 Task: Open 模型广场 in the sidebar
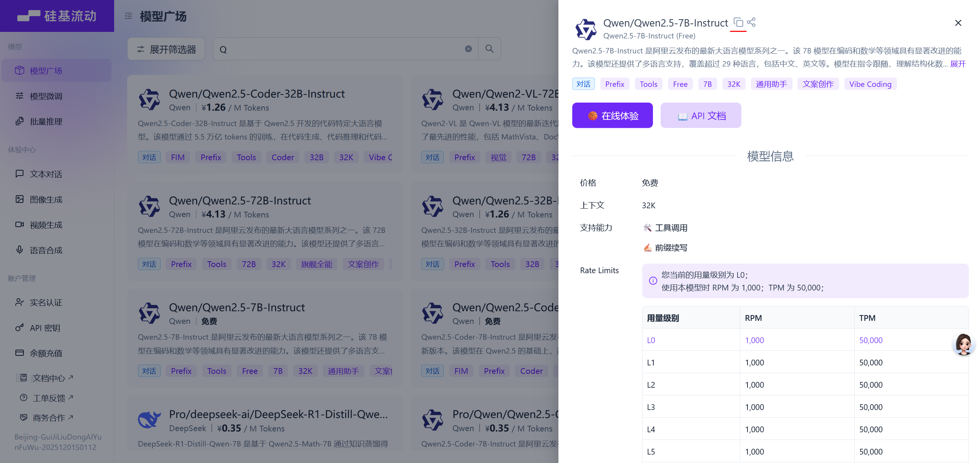point(56,71)
